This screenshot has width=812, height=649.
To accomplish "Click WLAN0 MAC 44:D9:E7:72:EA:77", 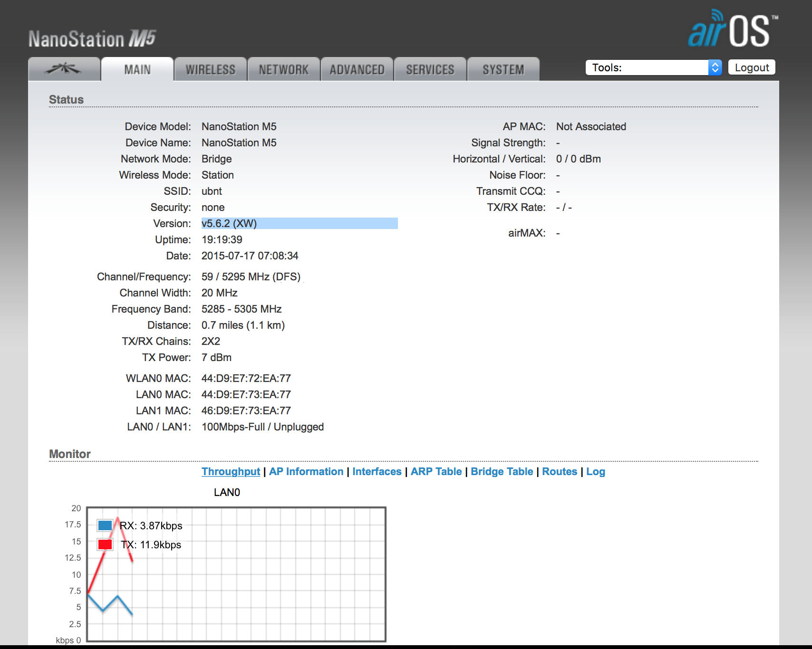I will [246, 378].
